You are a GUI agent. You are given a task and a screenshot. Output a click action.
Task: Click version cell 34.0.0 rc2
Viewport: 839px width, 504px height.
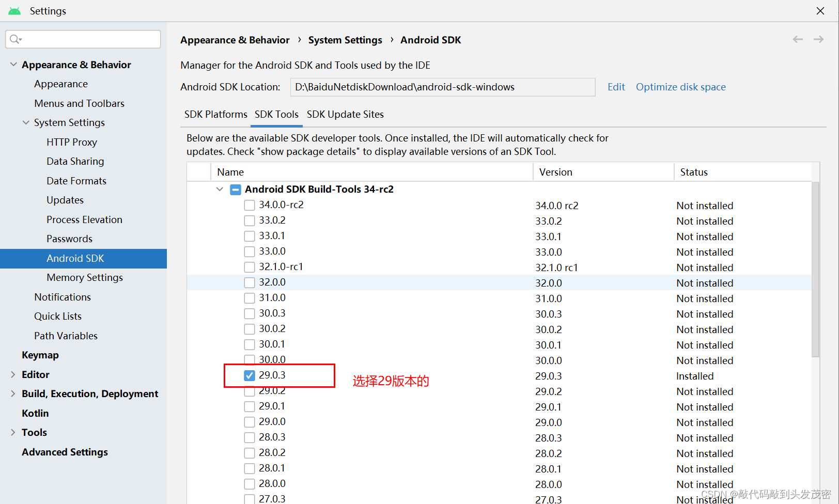coord(557,206)
